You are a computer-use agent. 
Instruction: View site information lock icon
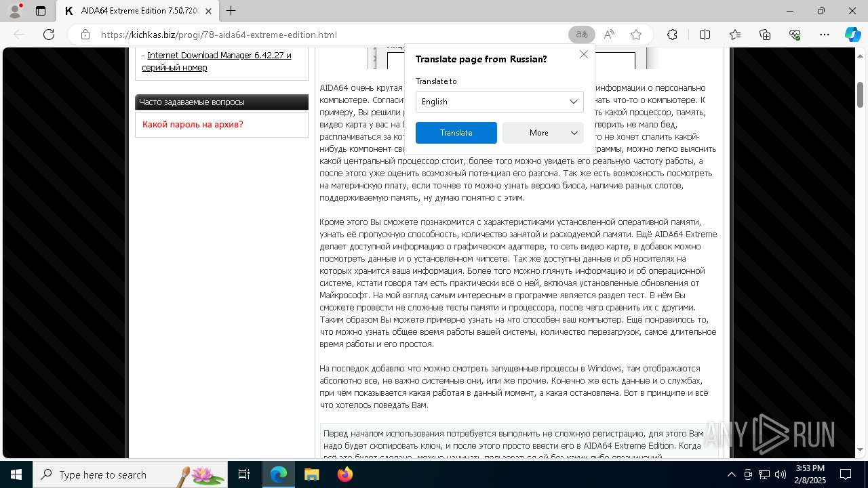(x=85, y=35)
